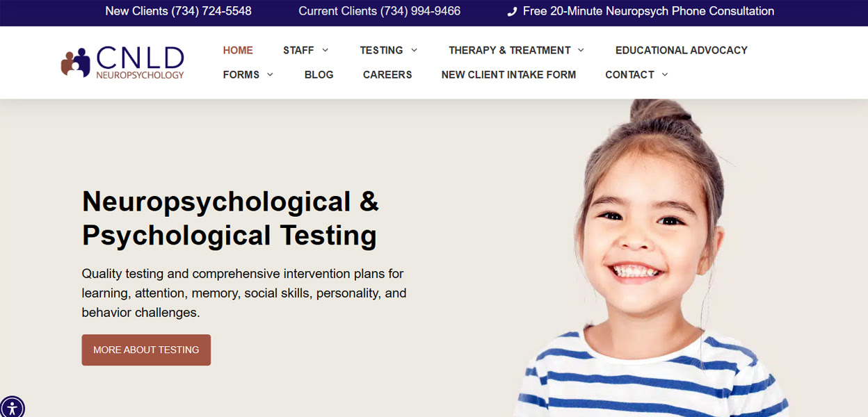The height and width of the screenshot is (417, 868).
Task: Click the Neuropsychological & Psychological Testing headline
Action: click(230, 218)
